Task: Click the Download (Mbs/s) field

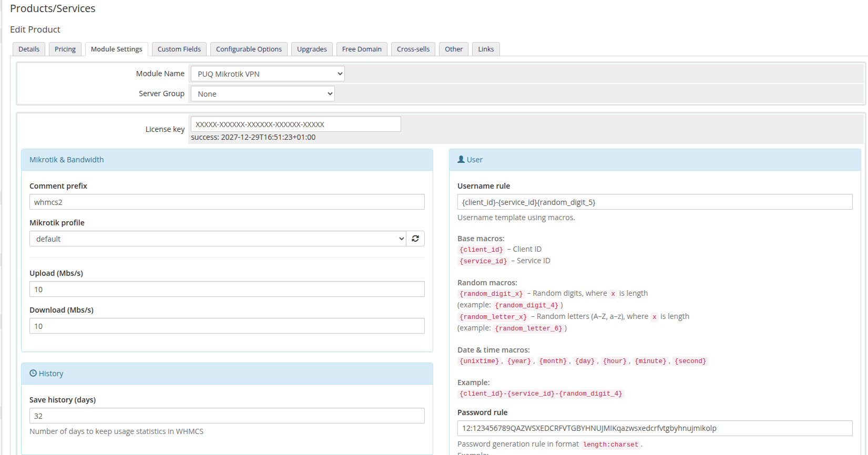Action: pyautogui.click(x=227, y=326)
